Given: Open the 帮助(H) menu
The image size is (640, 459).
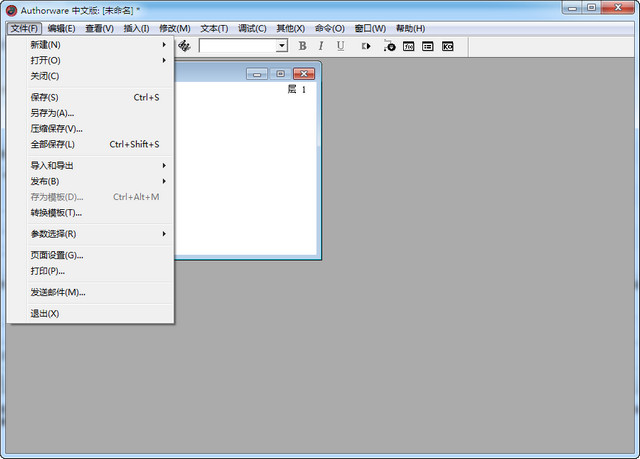Looking at the screenshot, I should coord(410,28).
